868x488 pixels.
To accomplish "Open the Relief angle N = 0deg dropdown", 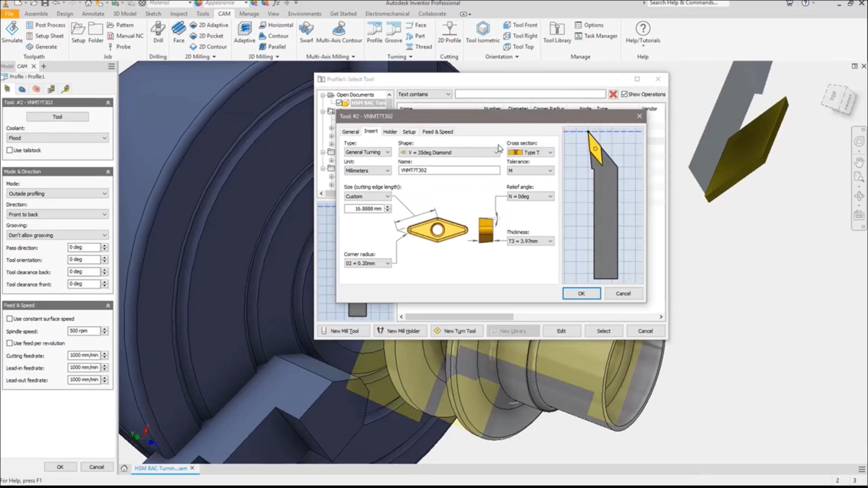I will [x=530, y=196].
